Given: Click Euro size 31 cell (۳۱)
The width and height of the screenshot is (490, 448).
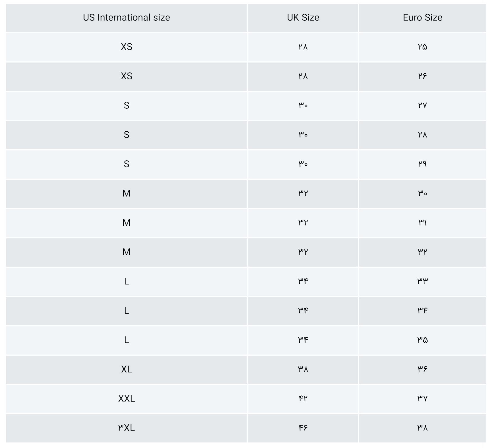Looking at the screenshot, I should point(423,223).
